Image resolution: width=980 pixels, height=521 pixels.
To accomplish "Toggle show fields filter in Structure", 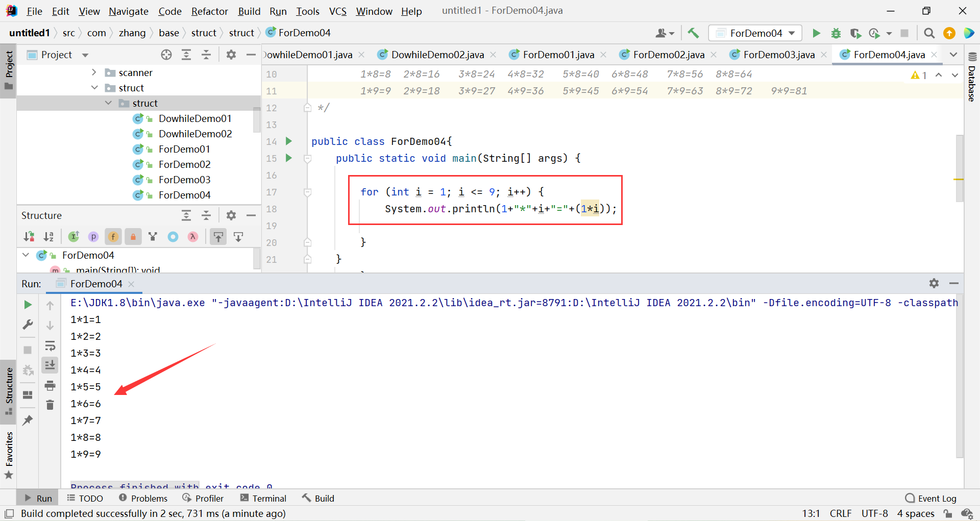I will pos(113,236).
